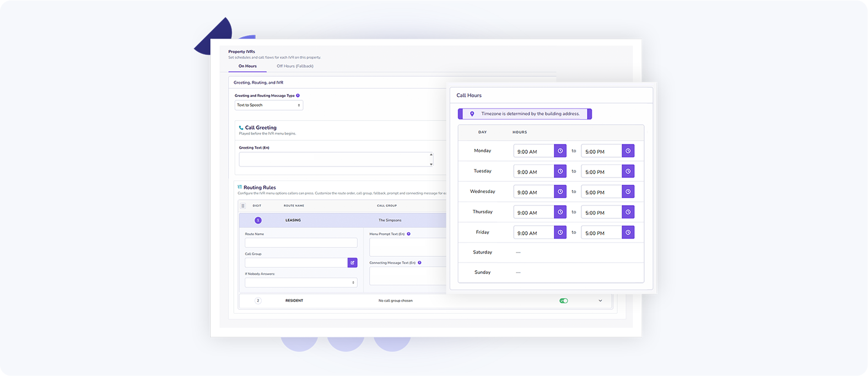Click the help icon beside Message Type
The width and height of the screenshot is (868, 376).
coord(298,95)
